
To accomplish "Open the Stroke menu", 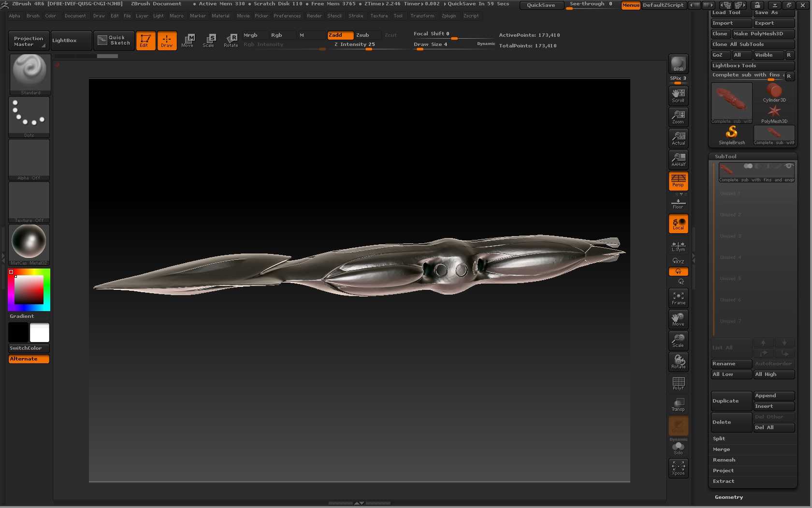I will pos(356,16).
